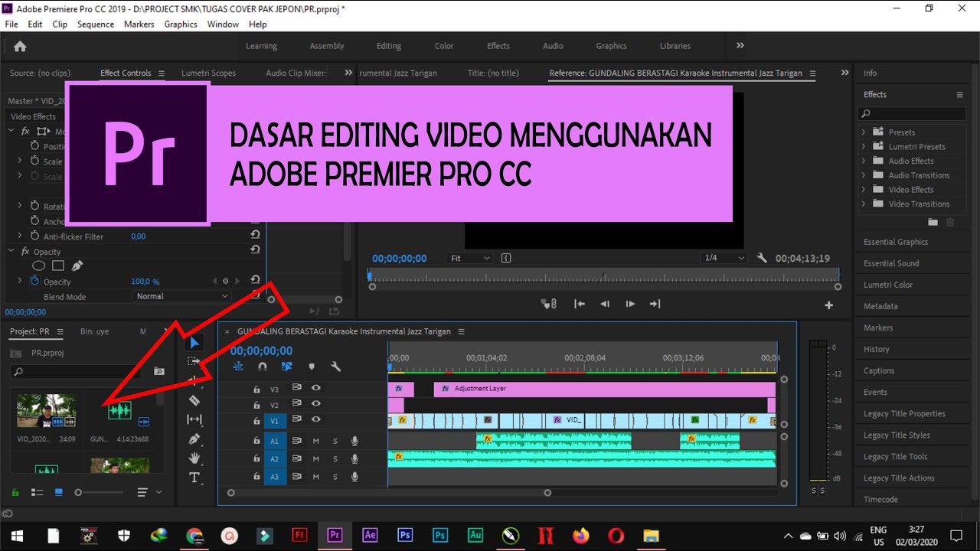Launch Firefox from the taskbar
This screenshot has height=551, width=980.
pos(581,535)
